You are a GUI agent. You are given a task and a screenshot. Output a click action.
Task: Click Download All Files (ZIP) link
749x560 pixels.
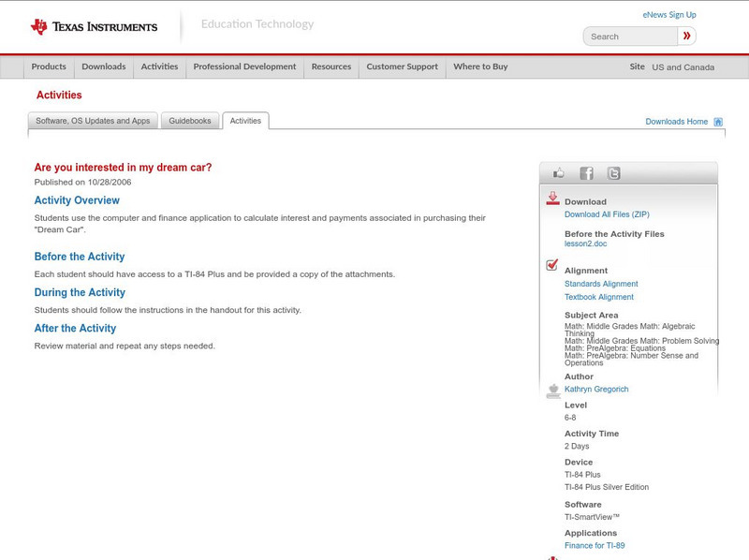pos(606,214)
